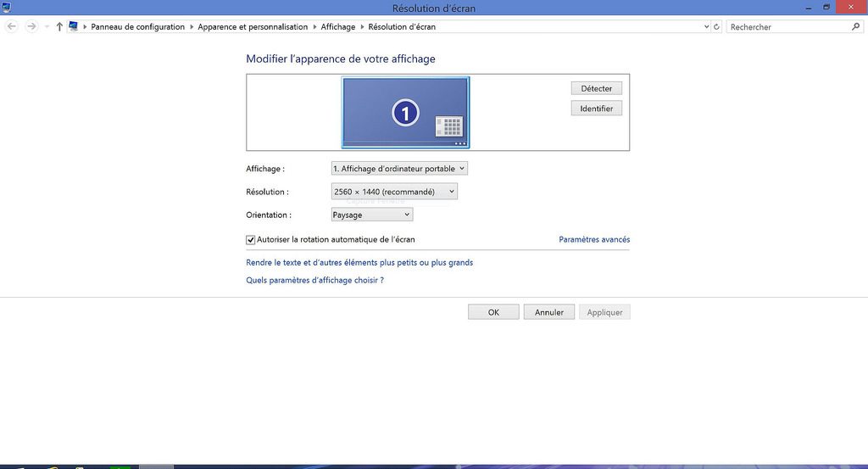Click the refresh icon in the address bar
The height and width of the screenshot is (469, 868).
717,27
